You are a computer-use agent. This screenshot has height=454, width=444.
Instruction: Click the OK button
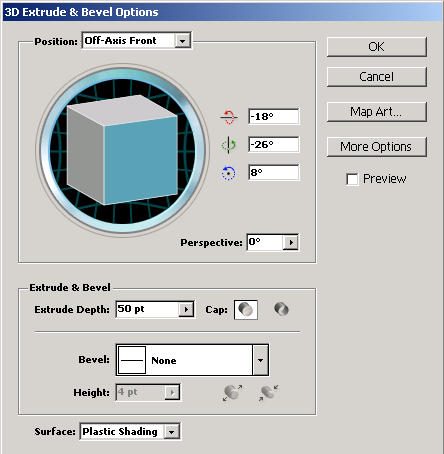pyautogui.click(x=377, y=47)
